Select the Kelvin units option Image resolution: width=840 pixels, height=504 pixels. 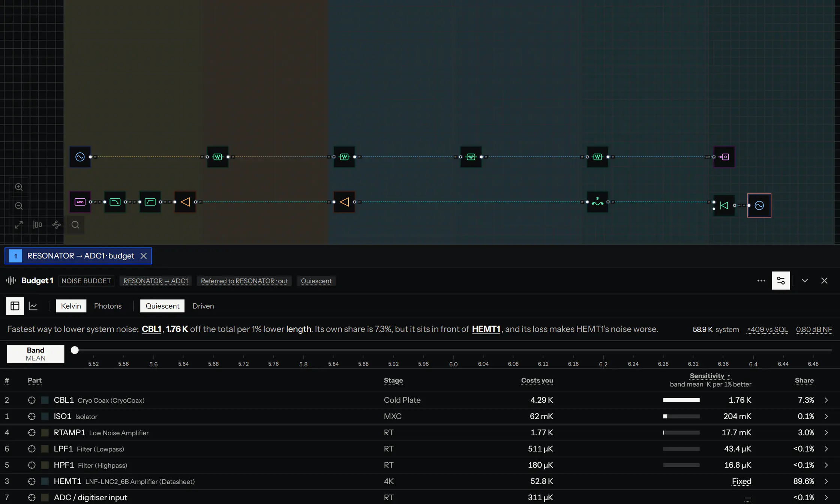71,306
